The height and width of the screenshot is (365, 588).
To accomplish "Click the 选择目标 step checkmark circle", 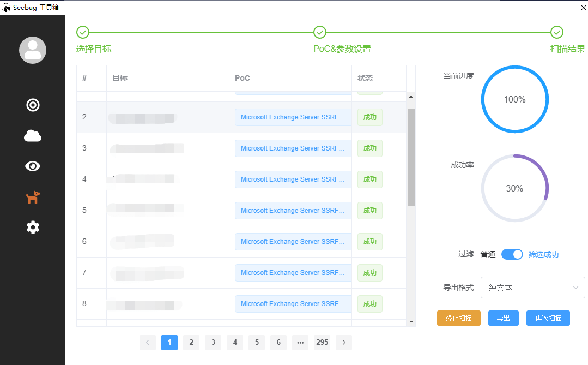I will 83,32.
